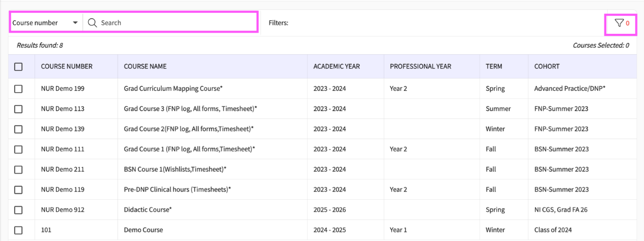Click the Academic Year column header
This screenshot has width=644, height=241.
[336, 66]
